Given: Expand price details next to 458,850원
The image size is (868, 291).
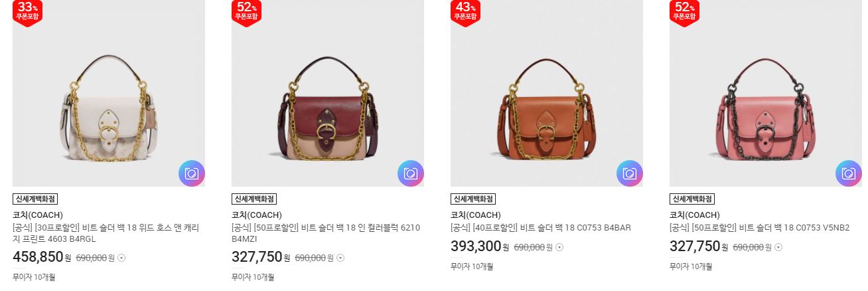Looking at the screenshot, I should click(121, 258).
